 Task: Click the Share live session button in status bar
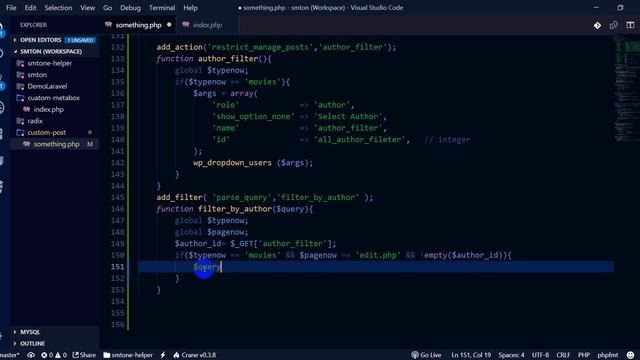pos(84,355)
